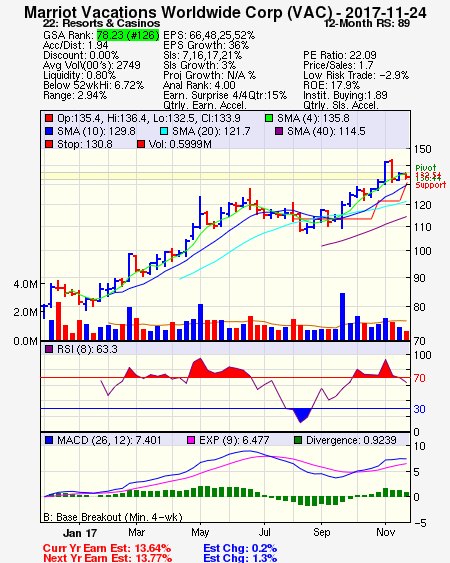
Task: Click the red Stop legend swatch
Action: pyautogui.click(x=49, y=144)
